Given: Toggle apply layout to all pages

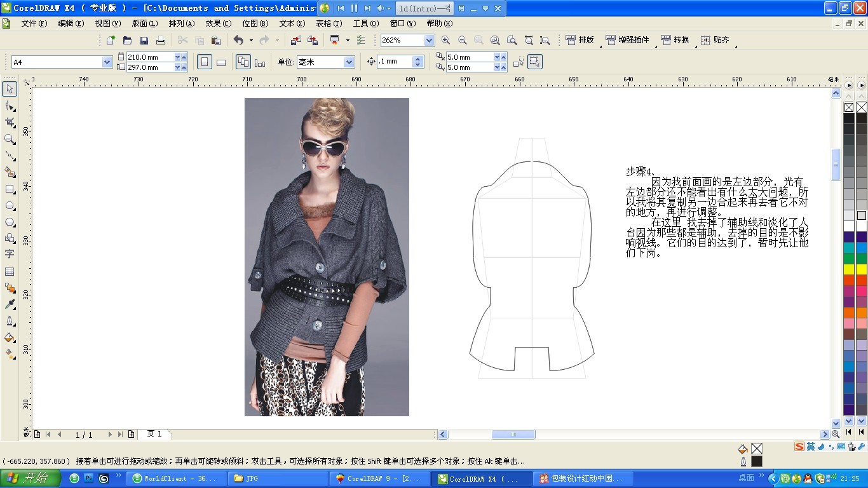Looking at the screenshot, I should tap(243, 62).
